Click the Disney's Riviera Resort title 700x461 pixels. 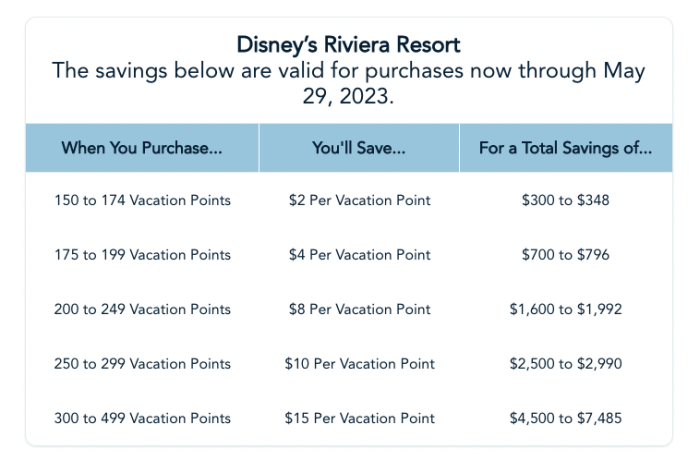point(349,45)
